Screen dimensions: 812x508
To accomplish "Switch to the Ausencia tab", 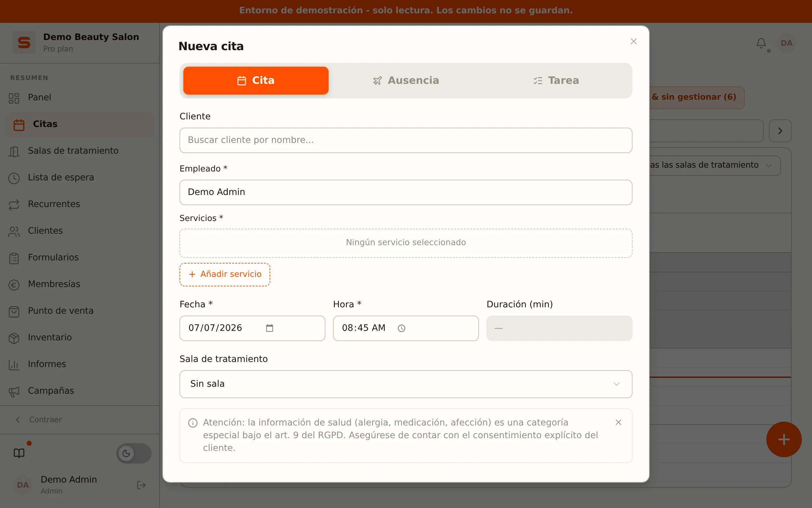I will (x=406, y=81).
